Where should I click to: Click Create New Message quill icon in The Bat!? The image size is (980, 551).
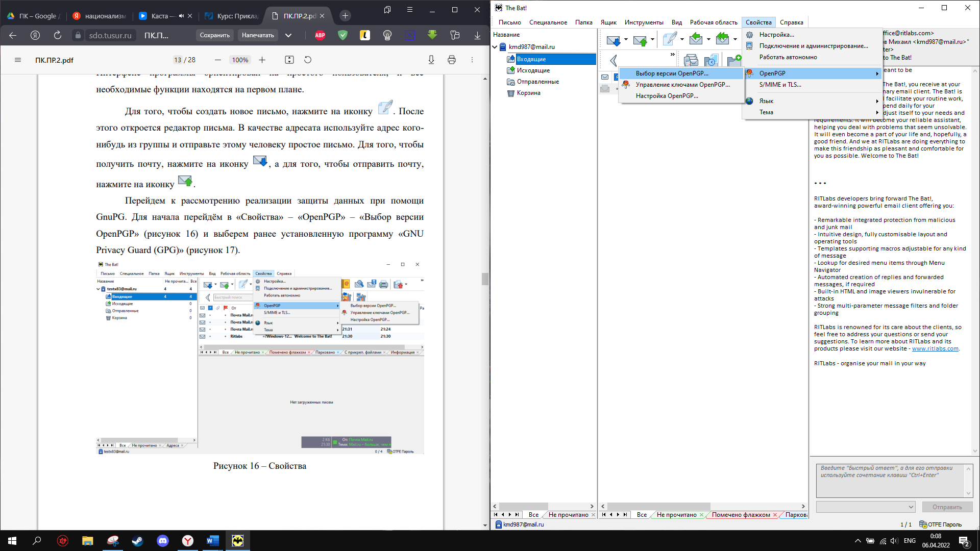click(x=669, y=39)
